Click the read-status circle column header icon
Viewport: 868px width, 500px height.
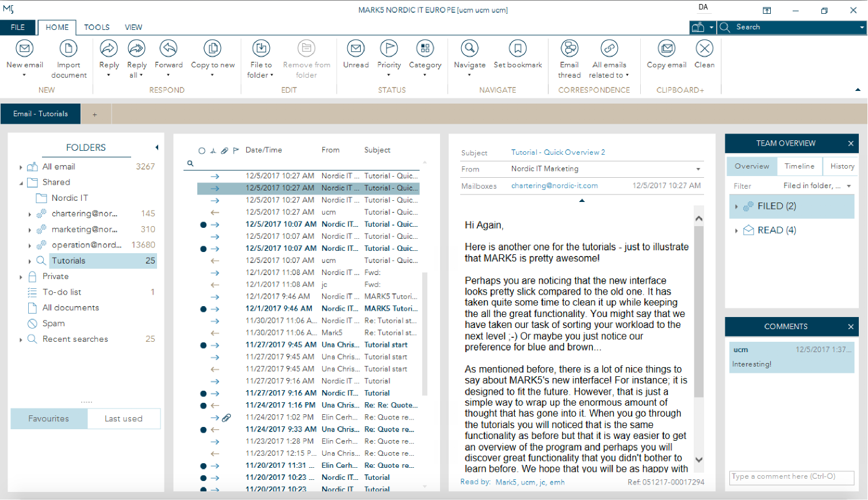[202, 151]
